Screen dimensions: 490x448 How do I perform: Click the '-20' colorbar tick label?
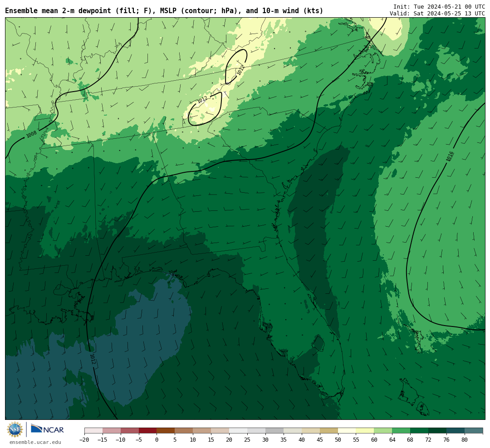(x=84, y=439)
